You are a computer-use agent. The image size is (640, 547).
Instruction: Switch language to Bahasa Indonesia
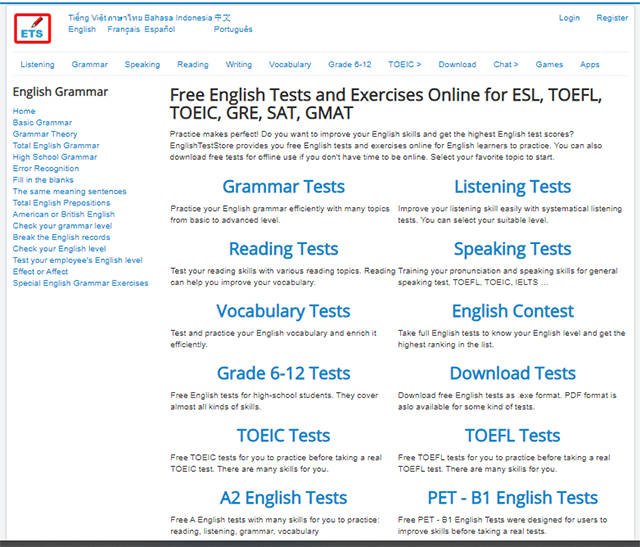pyautogui.click(x=178, y=18)
